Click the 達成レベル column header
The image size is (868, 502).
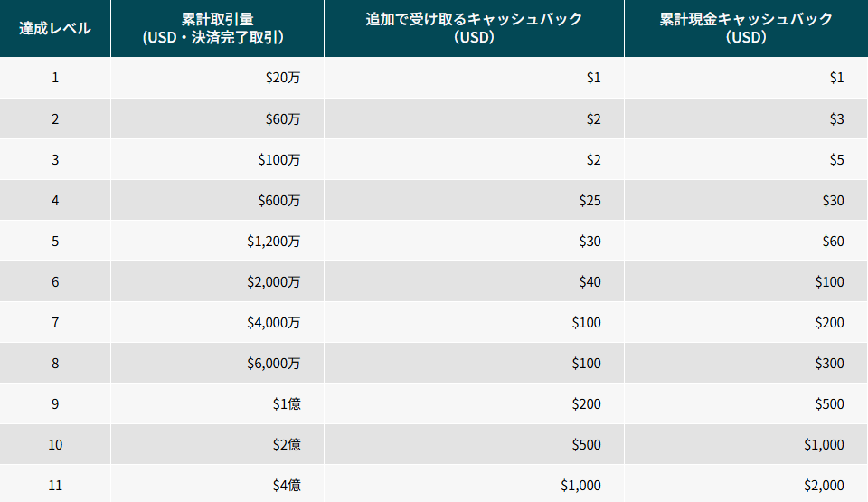(x=55, y=28)
